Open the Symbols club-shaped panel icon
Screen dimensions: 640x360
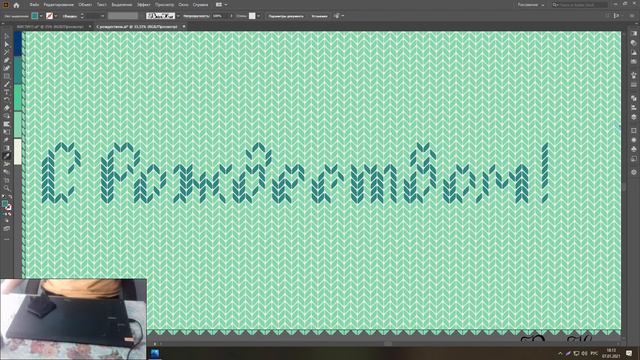tap(633, 149)
